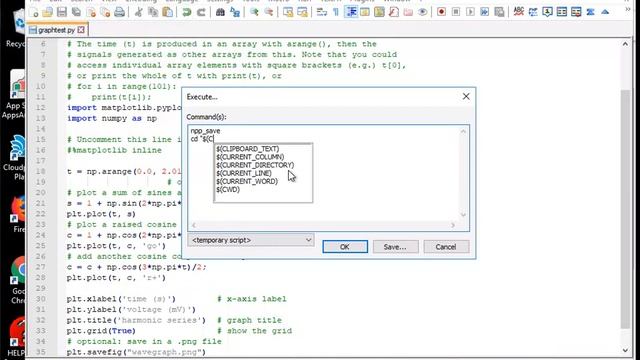Click the Save All toolbar icon
The height and width of the screenshot is (360, 640).
click(x=76, y=12)
